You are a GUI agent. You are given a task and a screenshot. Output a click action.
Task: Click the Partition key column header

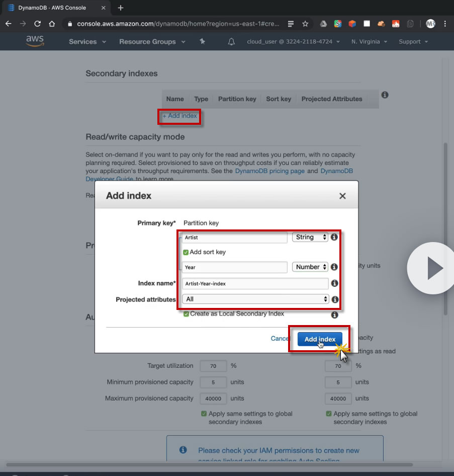237,99
